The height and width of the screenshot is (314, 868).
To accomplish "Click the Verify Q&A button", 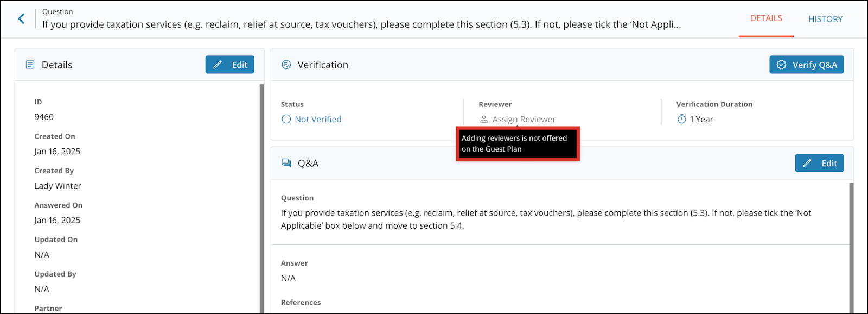I will [806, 65].
